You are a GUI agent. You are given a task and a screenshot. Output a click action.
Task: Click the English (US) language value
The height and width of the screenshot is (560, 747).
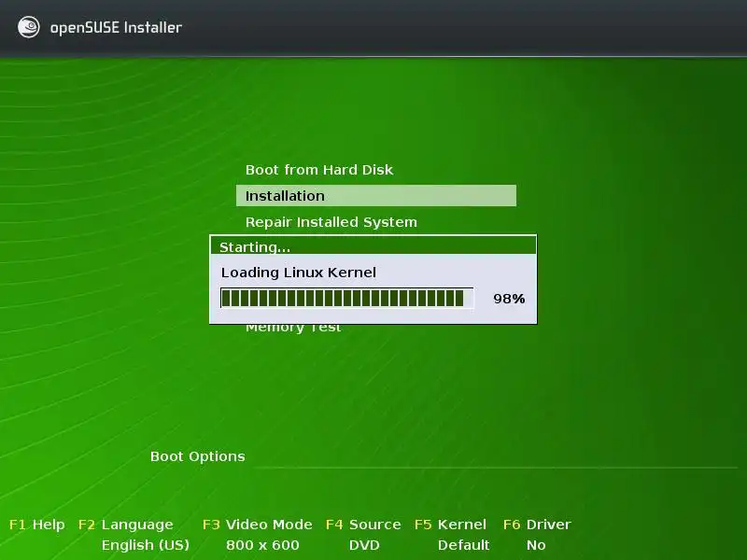tap(146, 545)
